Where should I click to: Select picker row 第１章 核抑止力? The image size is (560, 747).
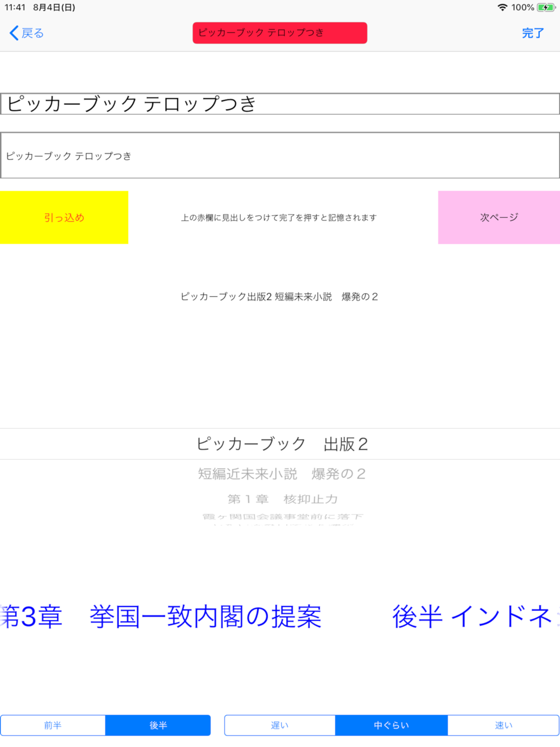click(282, 499)
